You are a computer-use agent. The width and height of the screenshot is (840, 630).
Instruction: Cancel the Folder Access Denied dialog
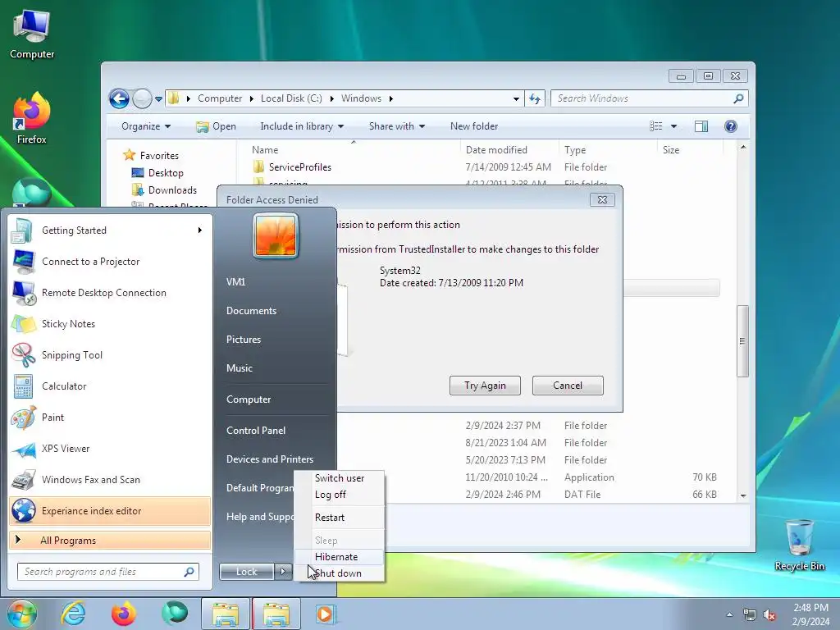(568, 386)
